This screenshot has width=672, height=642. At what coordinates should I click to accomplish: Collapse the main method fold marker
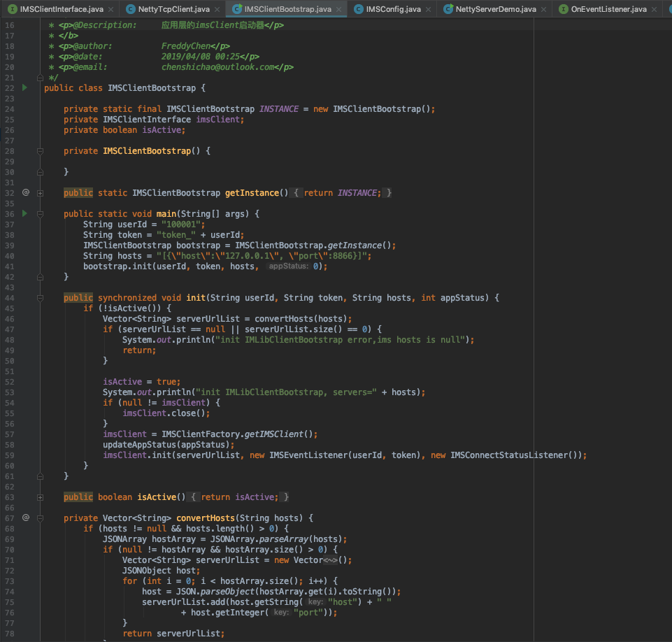41,214
